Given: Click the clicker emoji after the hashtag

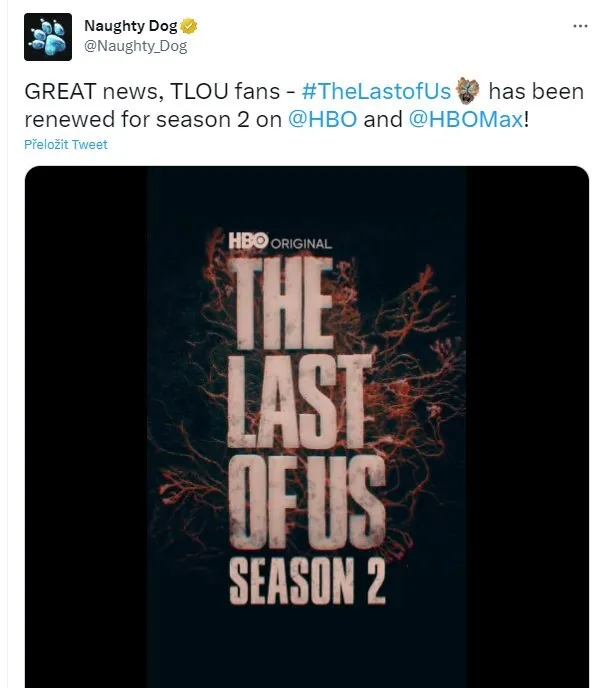Looking at the screenshot, I should pos(467,91).
